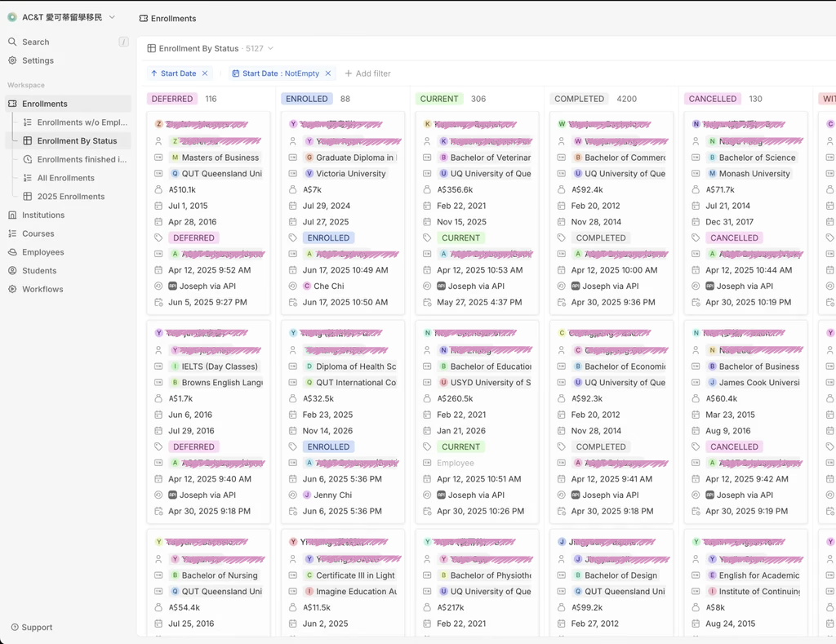The image size is (836, 644).
Task: Click Bachelor of Physiothe course chip
Action: point(485,575)
